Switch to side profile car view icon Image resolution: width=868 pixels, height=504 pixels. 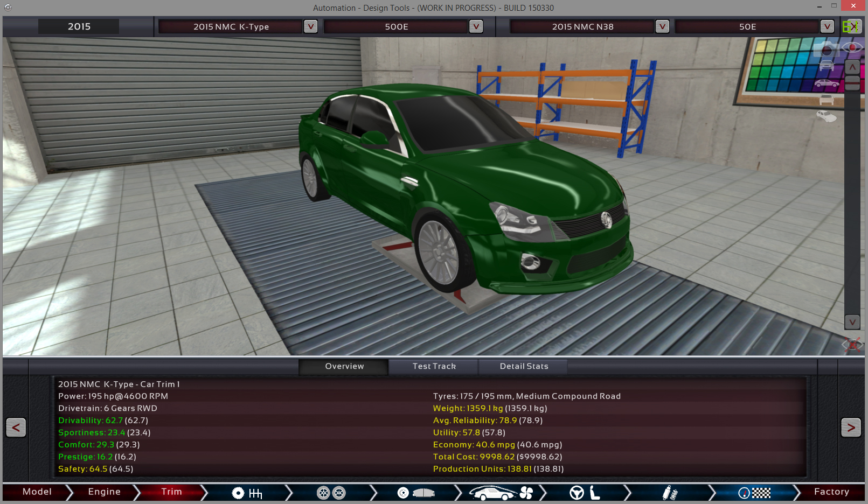[x=827, y=83]
